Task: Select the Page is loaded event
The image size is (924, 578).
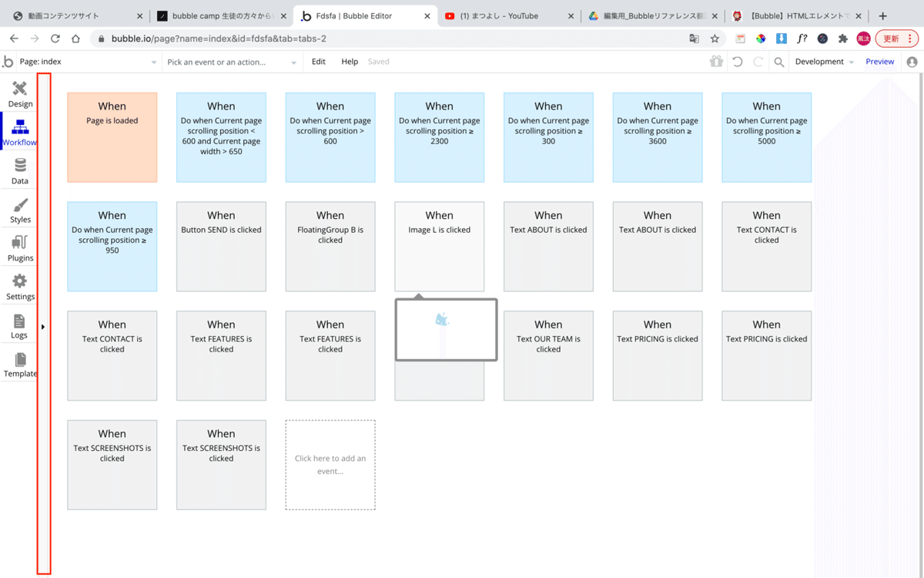Action: [112, 137]
